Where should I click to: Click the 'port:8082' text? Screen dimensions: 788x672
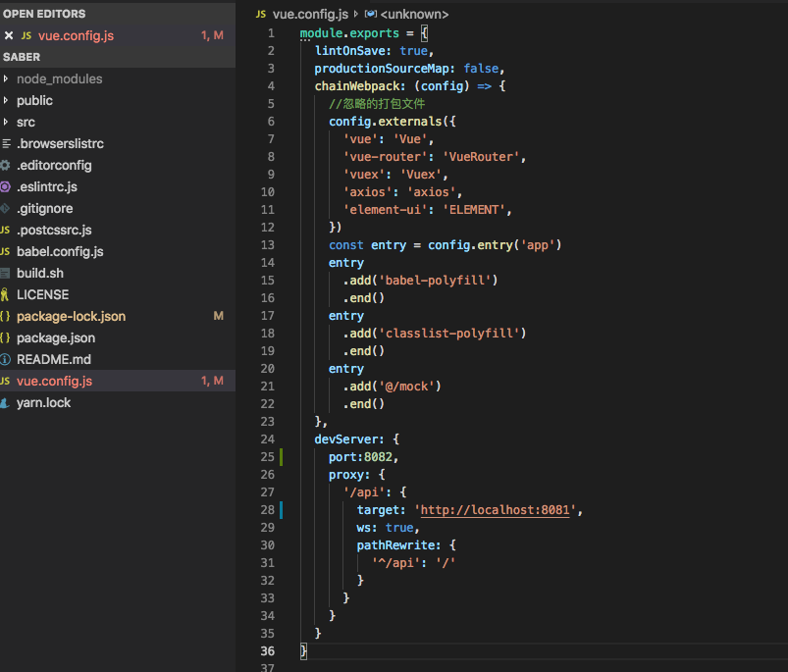[360, 457]
